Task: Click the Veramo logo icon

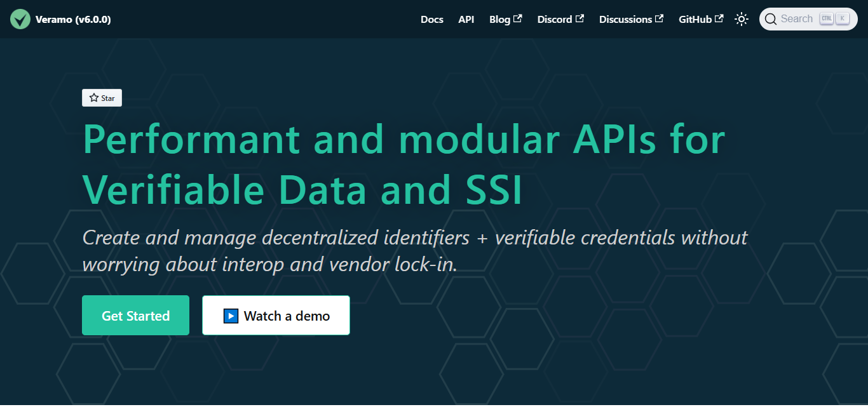Action: 20,19
